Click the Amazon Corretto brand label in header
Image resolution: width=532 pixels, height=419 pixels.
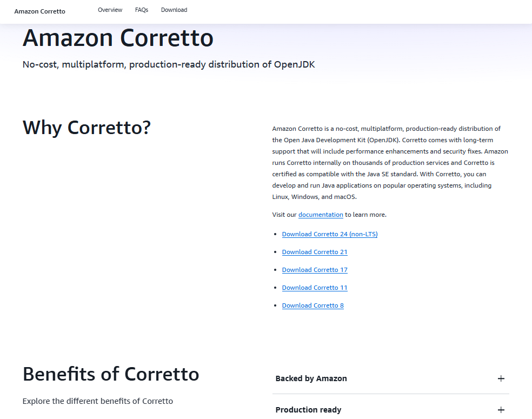39,11
